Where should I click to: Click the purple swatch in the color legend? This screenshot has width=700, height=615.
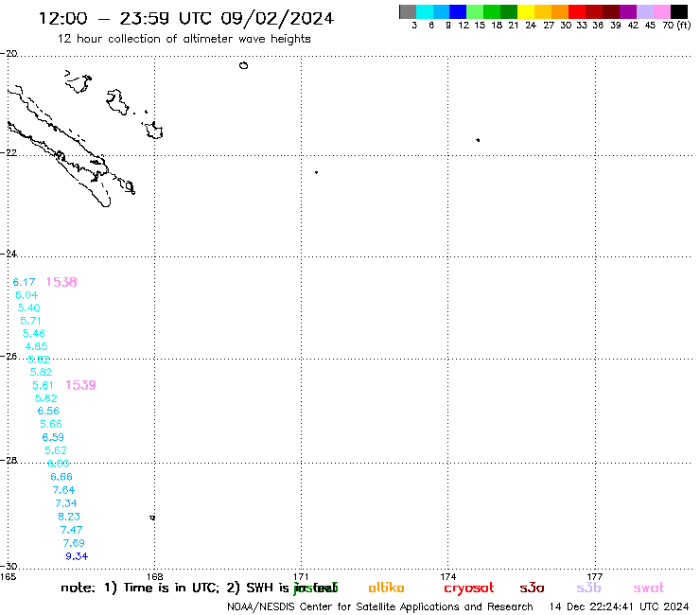click(628, 11)
